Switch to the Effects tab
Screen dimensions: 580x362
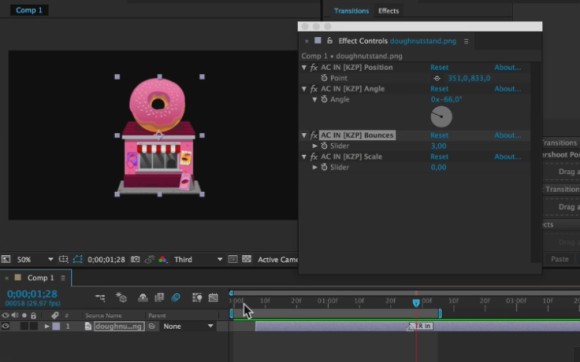(388, 11)
